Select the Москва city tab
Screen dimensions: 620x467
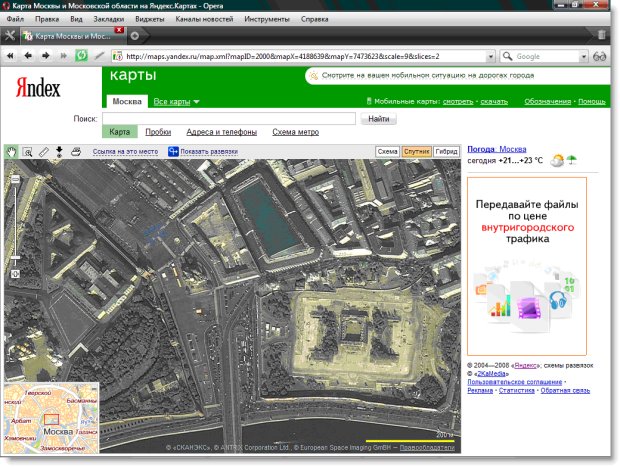click(127, 101)
